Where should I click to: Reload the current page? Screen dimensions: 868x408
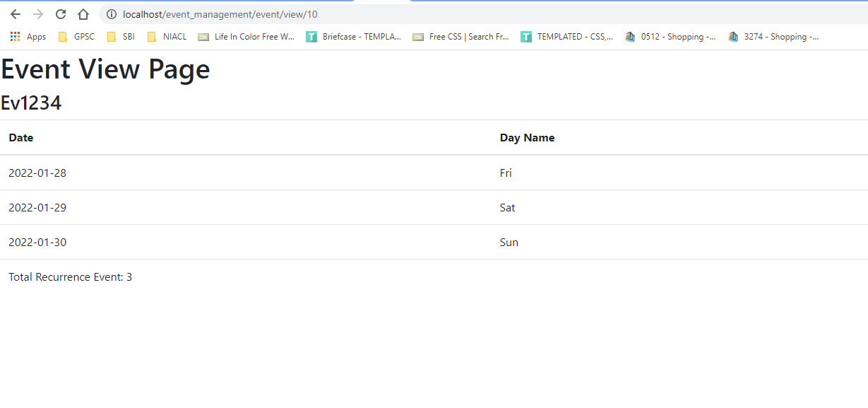[x=61, y=14]
